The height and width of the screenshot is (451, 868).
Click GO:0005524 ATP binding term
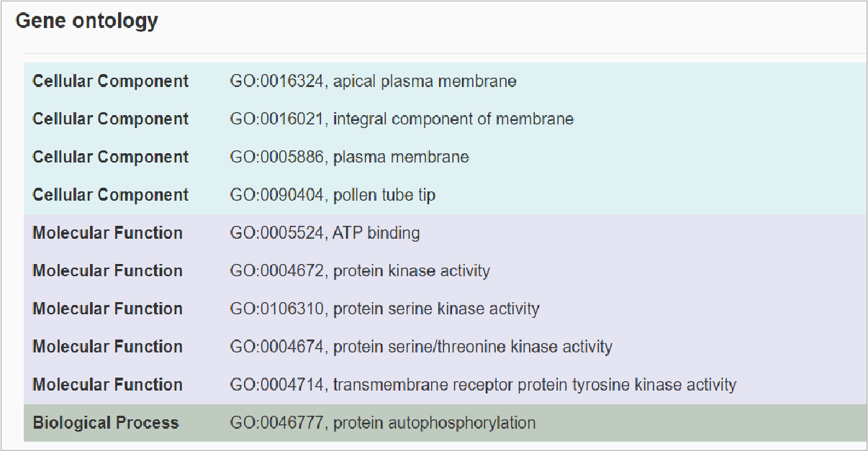325,233
